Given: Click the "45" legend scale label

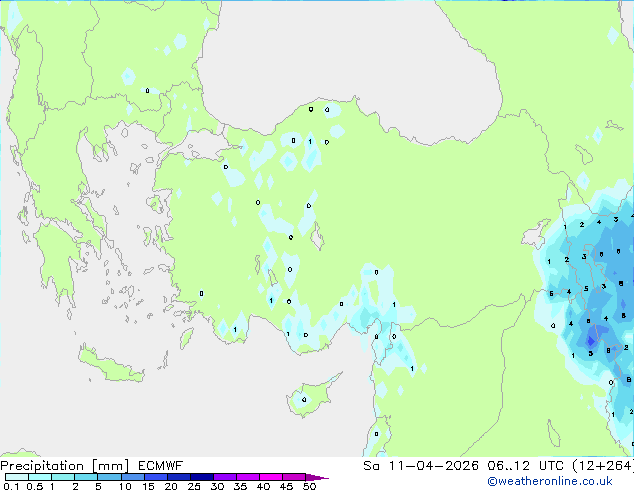Looking at the screenshot, I should [286, 486].
